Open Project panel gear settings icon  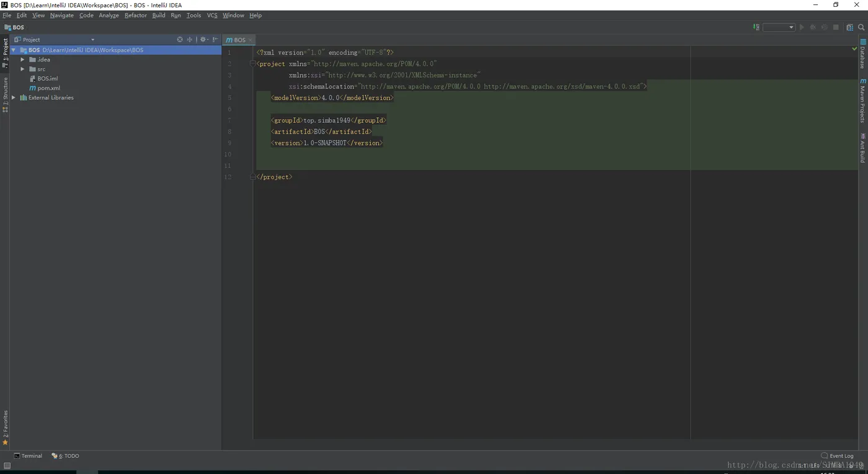pyautogui.click(x=203, y=40)
